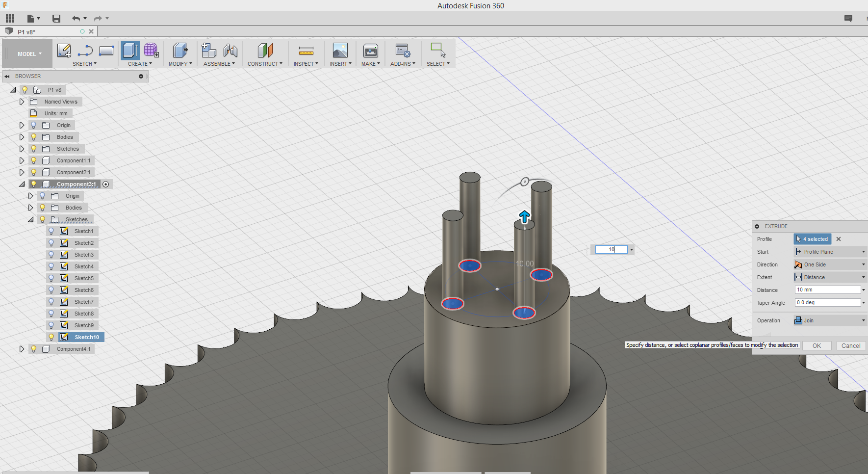Toggle visibility bulb for top-level Origin
This screenshot has height=474, width=868.
33,125
